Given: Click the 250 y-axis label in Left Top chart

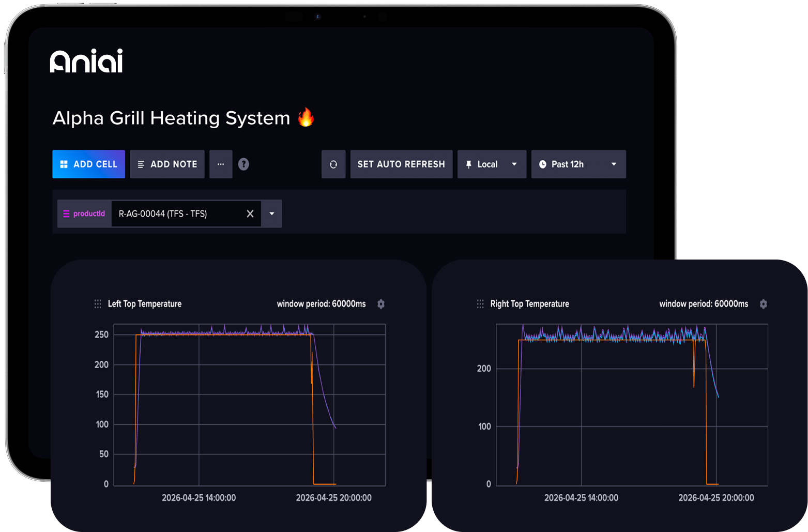Looking at the screenshot, I should (102, 335).
